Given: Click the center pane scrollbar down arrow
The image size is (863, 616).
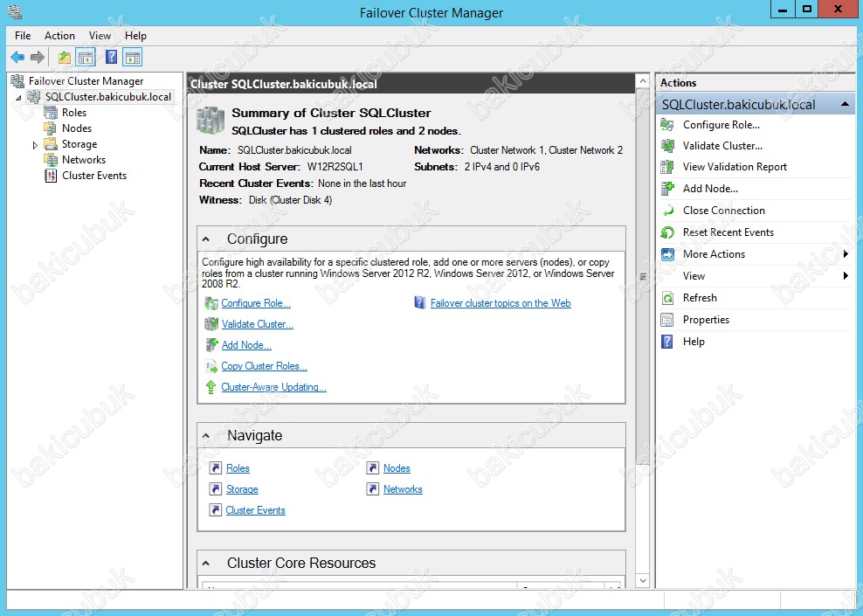Looking at the screenshot, I should pyautogui.click(x=642, y=581).
